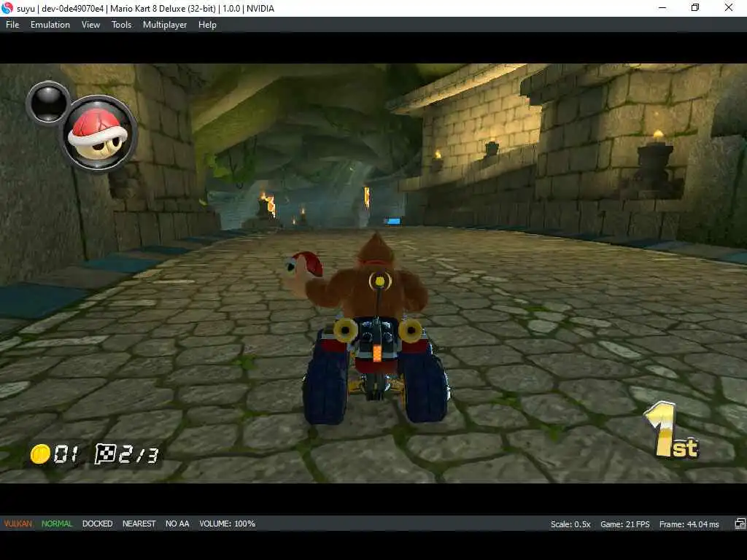
Task: Toggle the NO AA anti-aliasing button
Action: pos(177,524)
